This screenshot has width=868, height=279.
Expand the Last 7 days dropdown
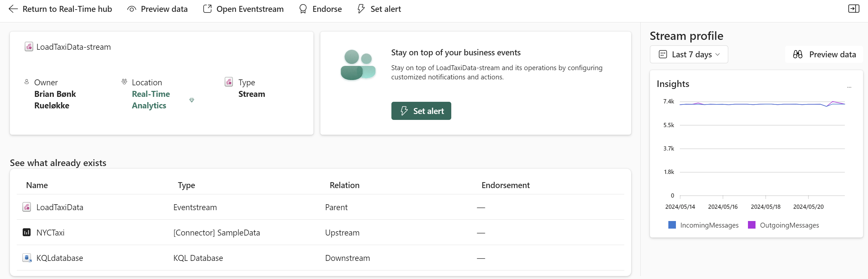click(x=689, y=54)
